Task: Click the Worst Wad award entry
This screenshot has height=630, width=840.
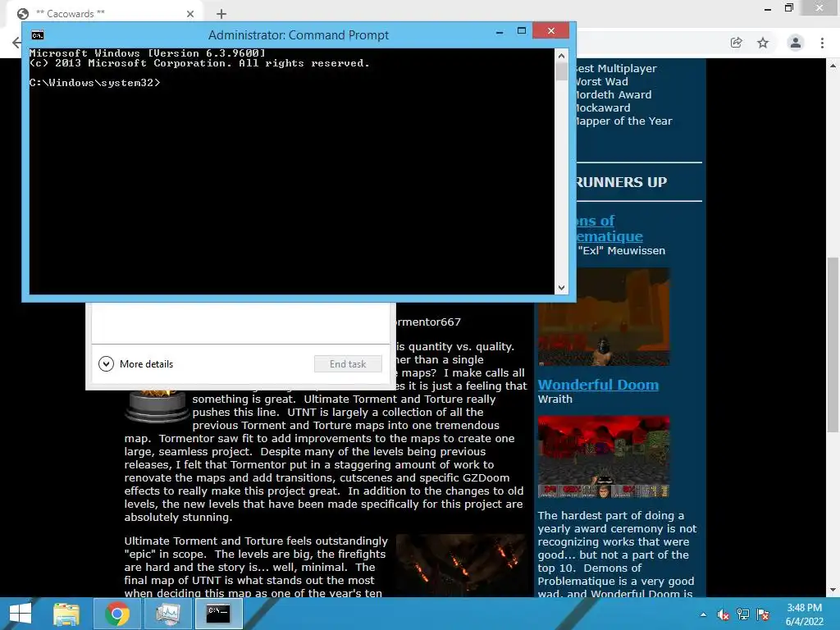Action: coord(602,81)
